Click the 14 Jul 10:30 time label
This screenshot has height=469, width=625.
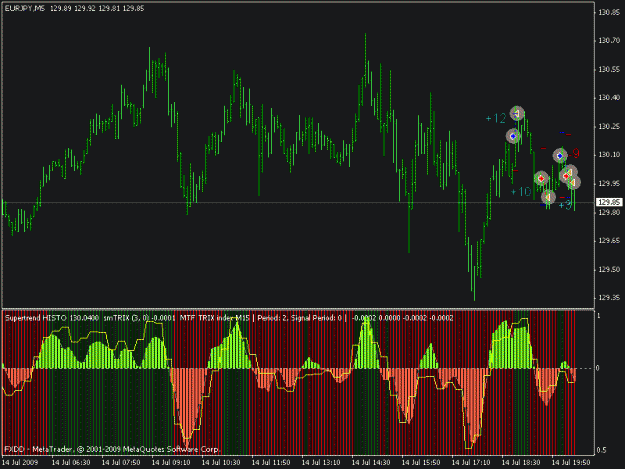pyautogui.click(x=221, y=463)
